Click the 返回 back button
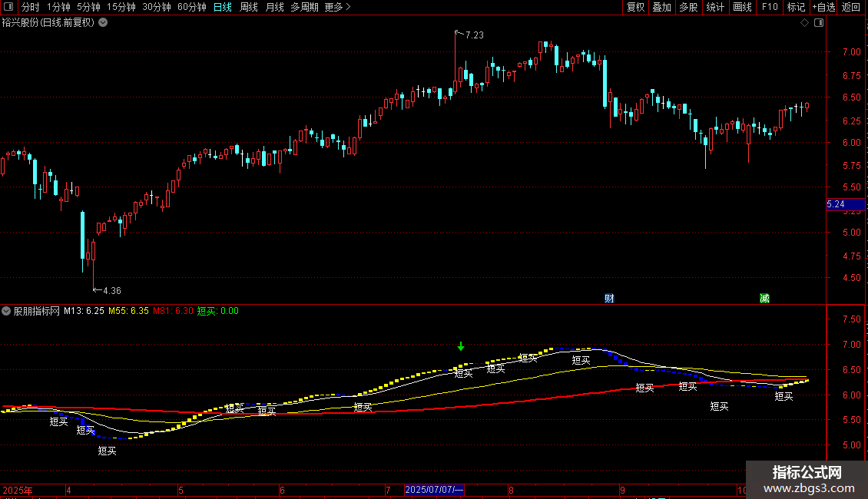868x499 pixels. point(851,7)
